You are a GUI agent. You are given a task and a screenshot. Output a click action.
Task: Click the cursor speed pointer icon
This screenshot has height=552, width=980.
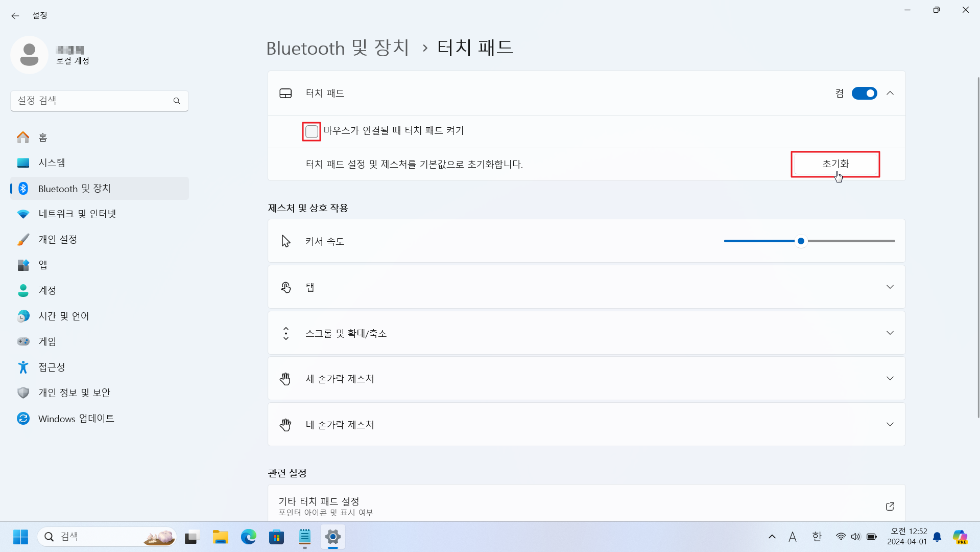(285, 241)
